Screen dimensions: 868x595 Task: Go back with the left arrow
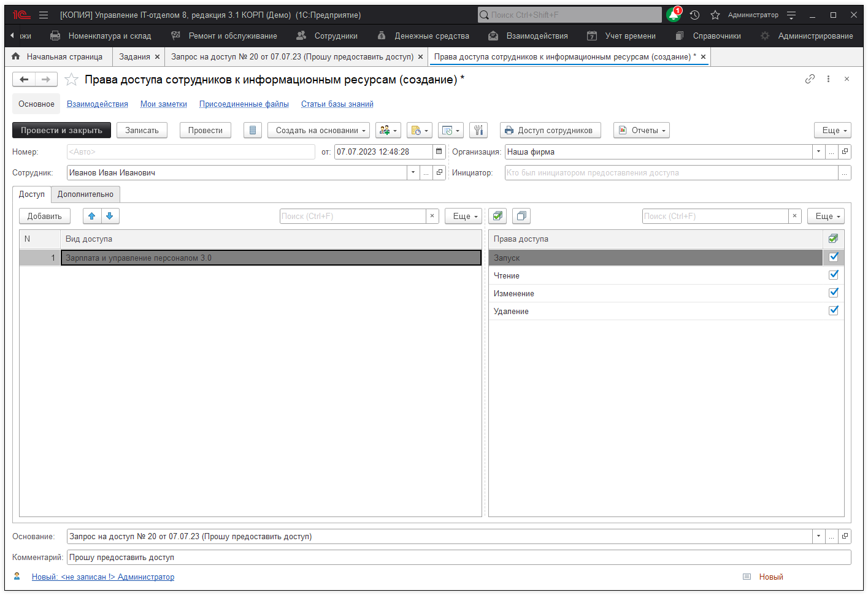click(24, 79)
